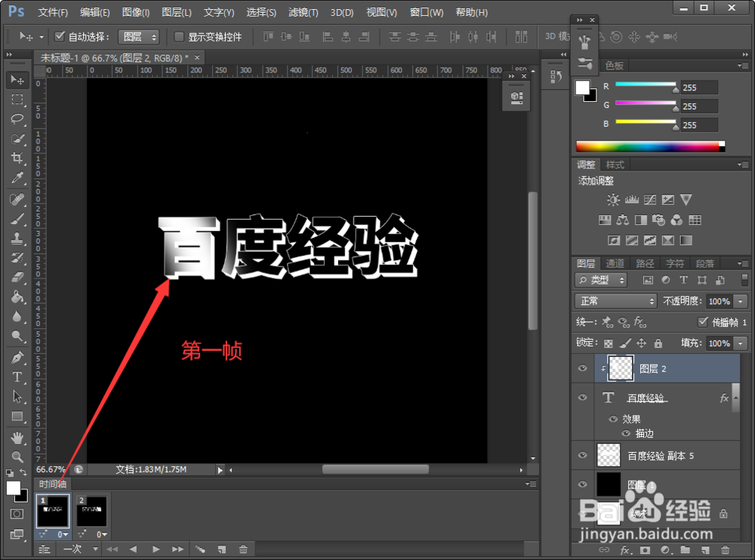Click the Brightness/Contrast adjustment icon

(x=613, y=199)
